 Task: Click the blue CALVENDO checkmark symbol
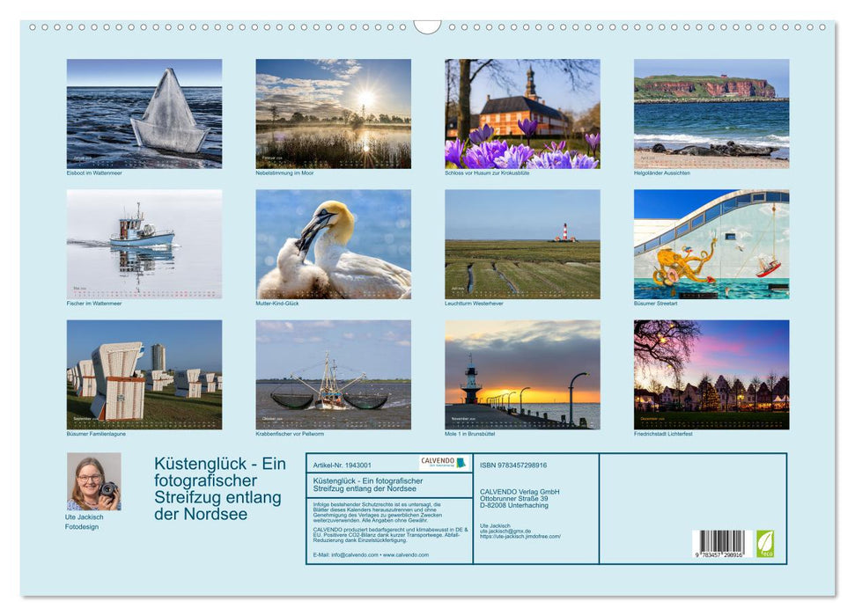(460, 461)
